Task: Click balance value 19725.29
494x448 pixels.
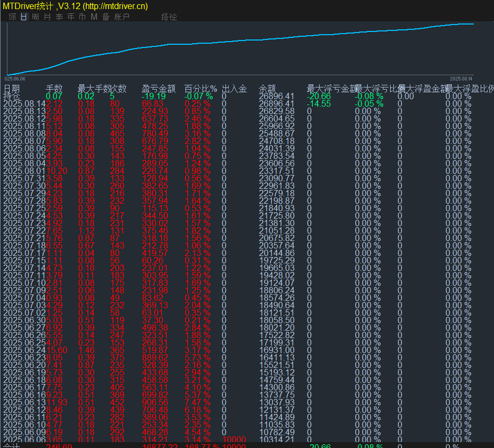Action: tap(277, 261)
